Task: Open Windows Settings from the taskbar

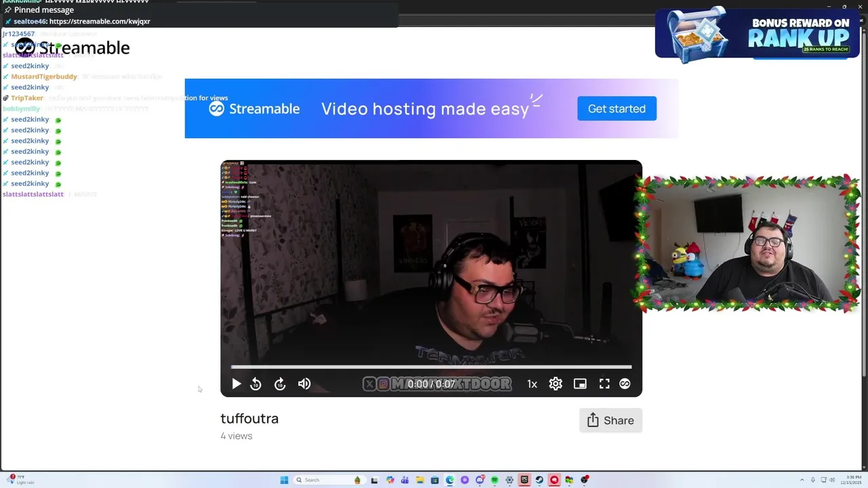Action: [x=509, y=480]
